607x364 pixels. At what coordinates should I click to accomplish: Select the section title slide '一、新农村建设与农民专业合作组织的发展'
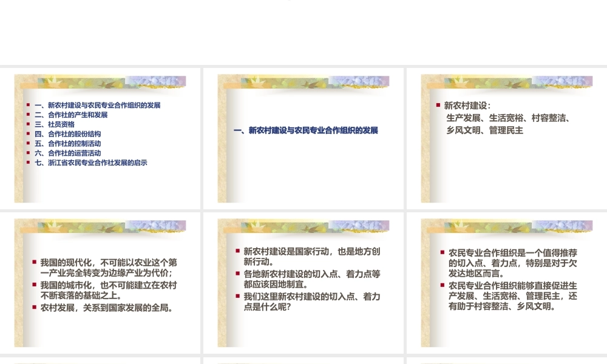click(303, 138)
